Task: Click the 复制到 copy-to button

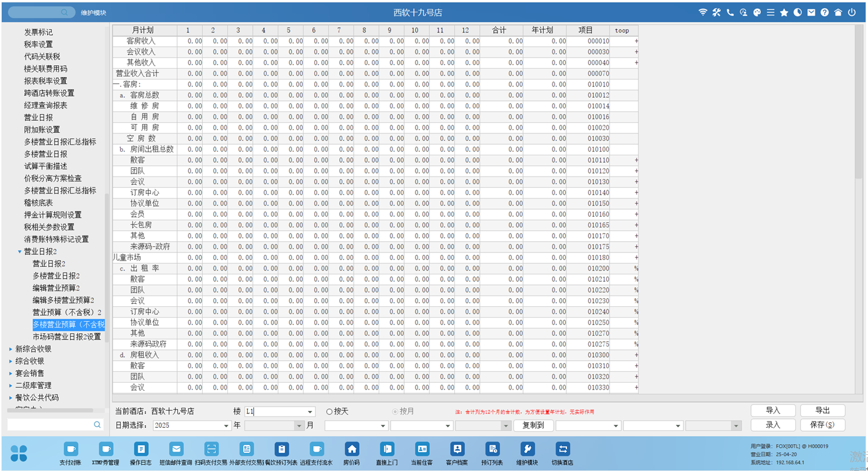Action: tap(533, 425)
